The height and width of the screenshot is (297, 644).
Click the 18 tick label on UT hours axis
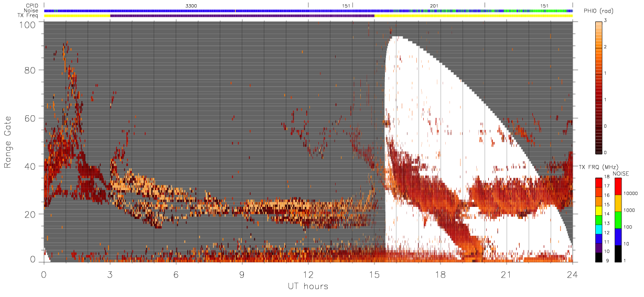(440, 273)
